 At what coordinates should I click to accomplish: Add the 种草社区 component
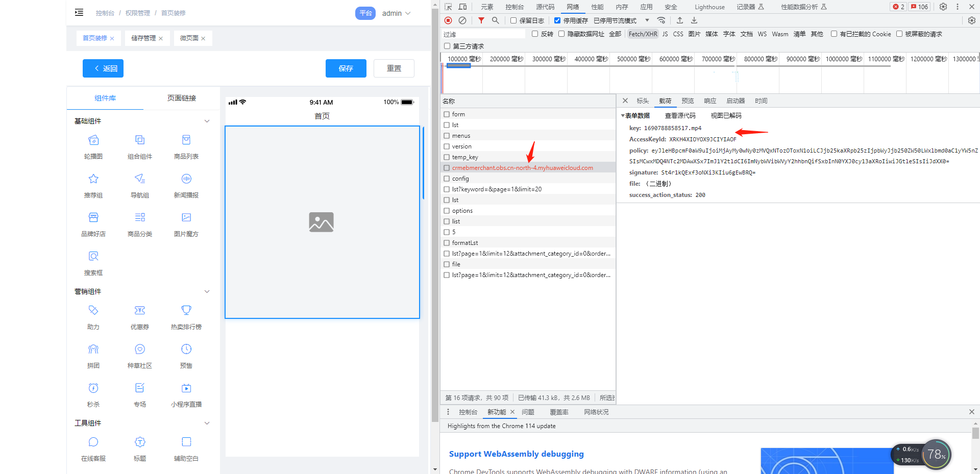[140, 356]
